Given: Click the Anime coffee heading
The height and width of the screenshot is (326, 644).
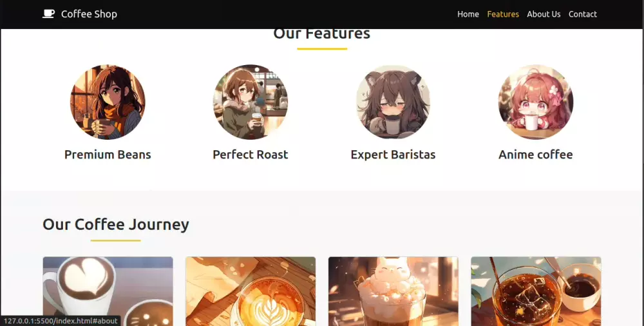Looking at the screenshot, I should (536, 155).
